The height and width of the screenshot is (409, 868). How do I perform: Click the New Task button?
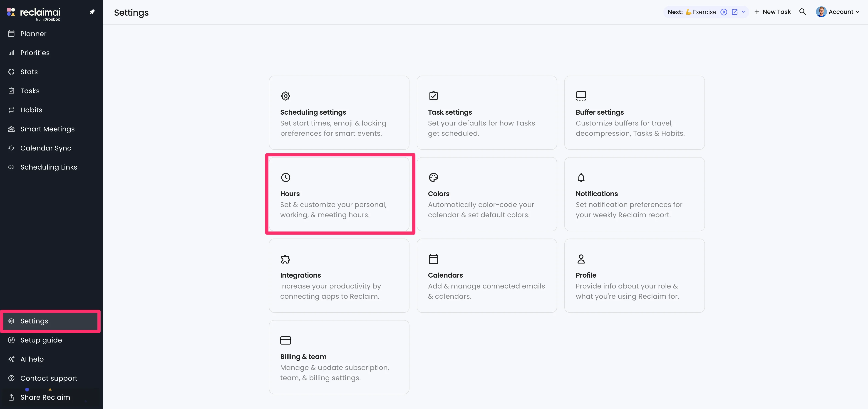coord(773,12)
